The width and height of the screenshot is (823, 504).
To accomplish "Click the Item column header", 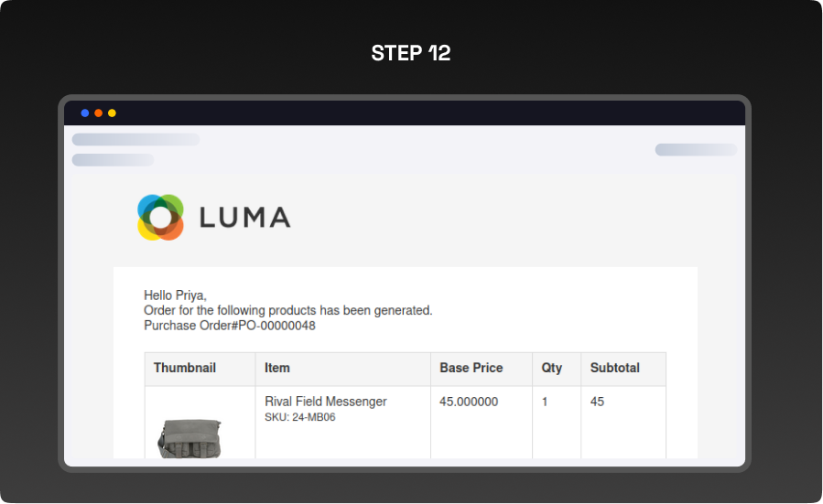I will click(277, 368).
